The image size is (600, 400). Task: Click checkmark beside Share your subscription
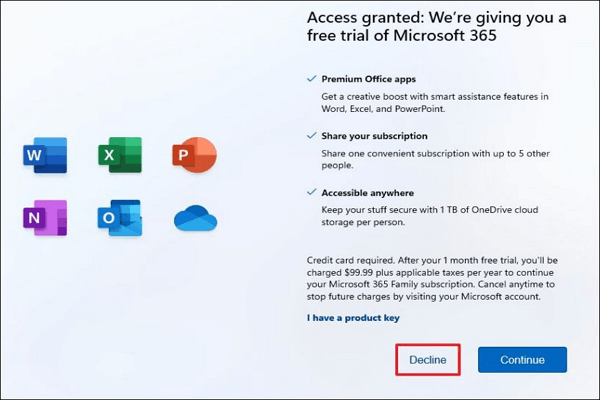click(x=311, y=136)
